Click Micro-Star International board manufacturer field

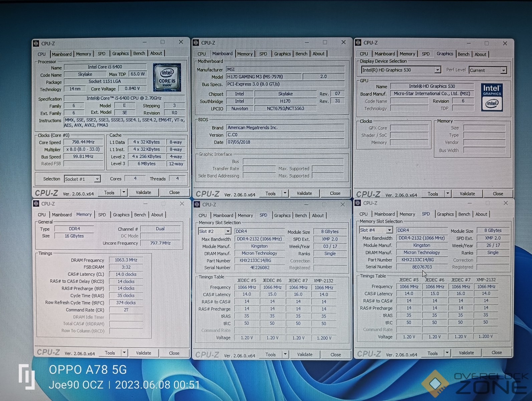[x=432, y=94]
